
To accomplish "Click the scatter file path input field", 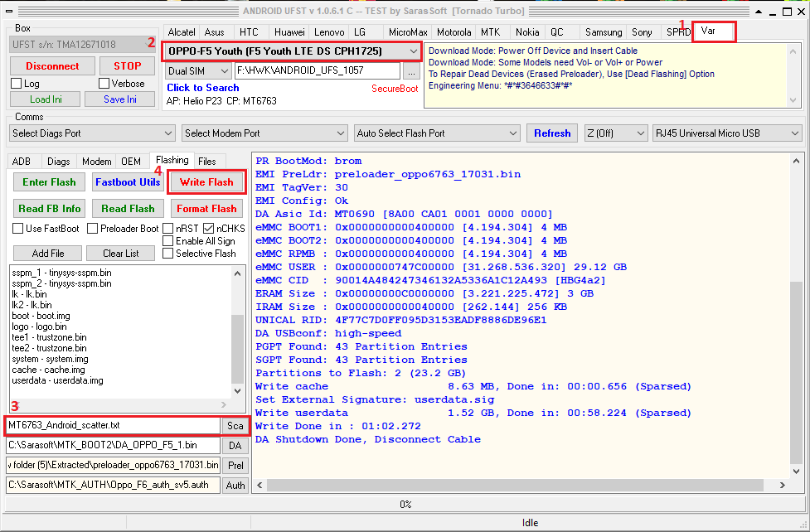I will point(113,426).
